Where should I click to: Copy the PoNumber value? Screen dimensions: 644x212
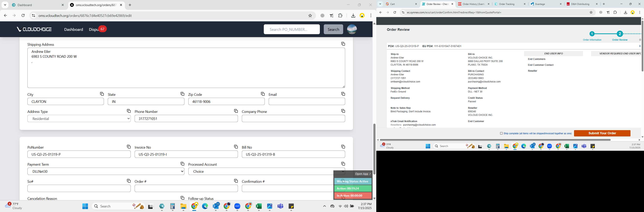pos(129,147)
